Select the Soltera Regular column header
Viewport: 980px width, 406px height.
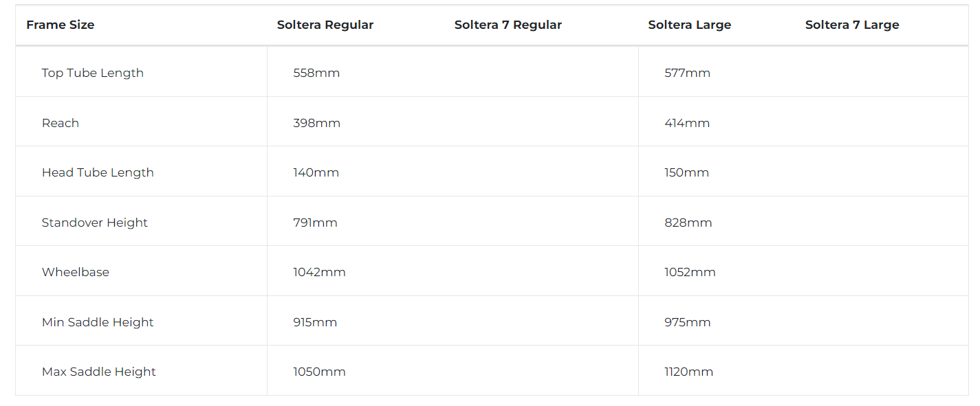325,25
